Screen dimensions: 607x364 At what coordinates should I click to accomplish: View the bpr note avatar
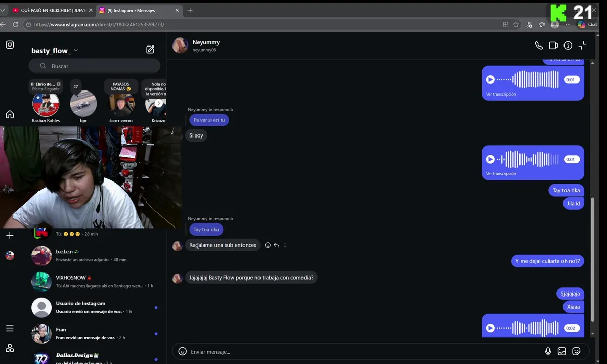coord(83,103)
